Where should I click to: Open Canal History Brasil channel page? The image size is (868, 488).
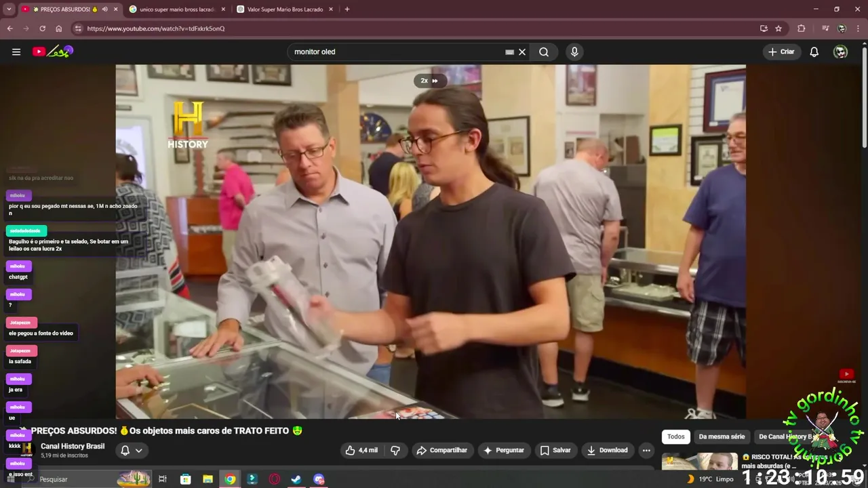(x=73, y=446)
